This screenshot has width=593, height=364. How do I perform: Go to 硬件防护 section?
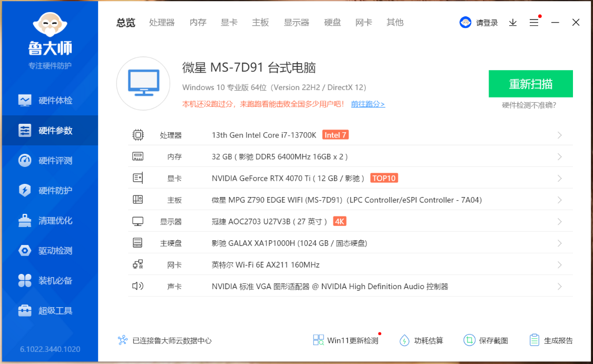coord(50,190)
